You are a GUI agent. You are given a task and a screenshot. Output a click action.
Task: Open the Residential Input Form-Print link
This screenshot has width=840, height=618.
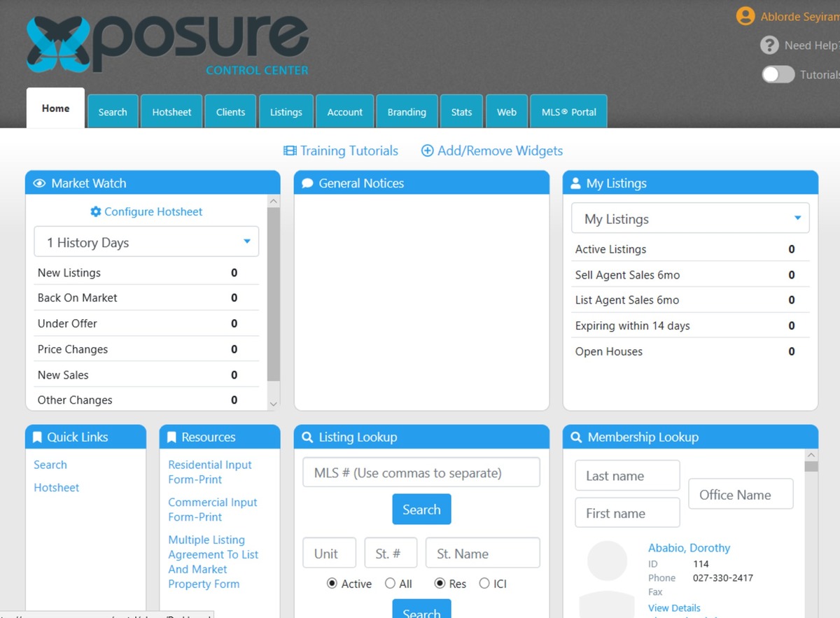(x=209, y=472)
